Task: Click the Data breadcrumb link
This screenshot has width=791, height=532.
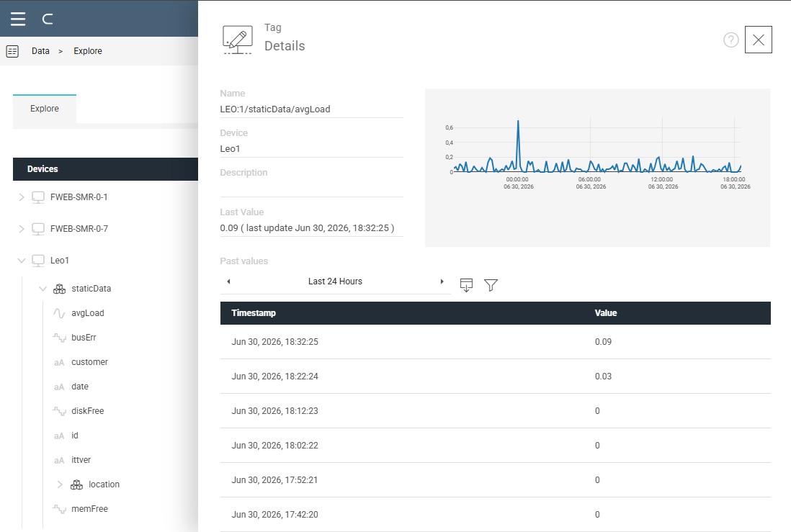Action: coord(40,51)
